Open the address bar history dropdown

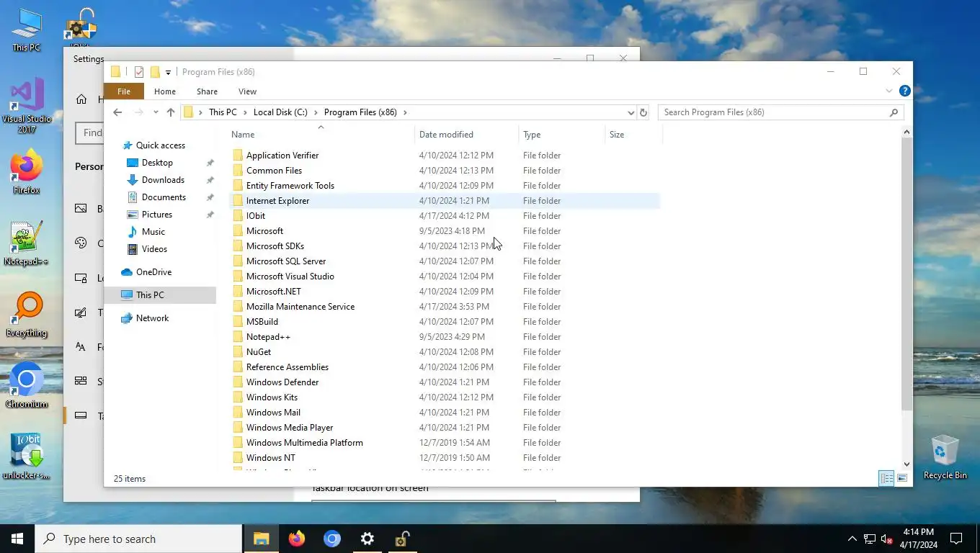tap(631, 112)
